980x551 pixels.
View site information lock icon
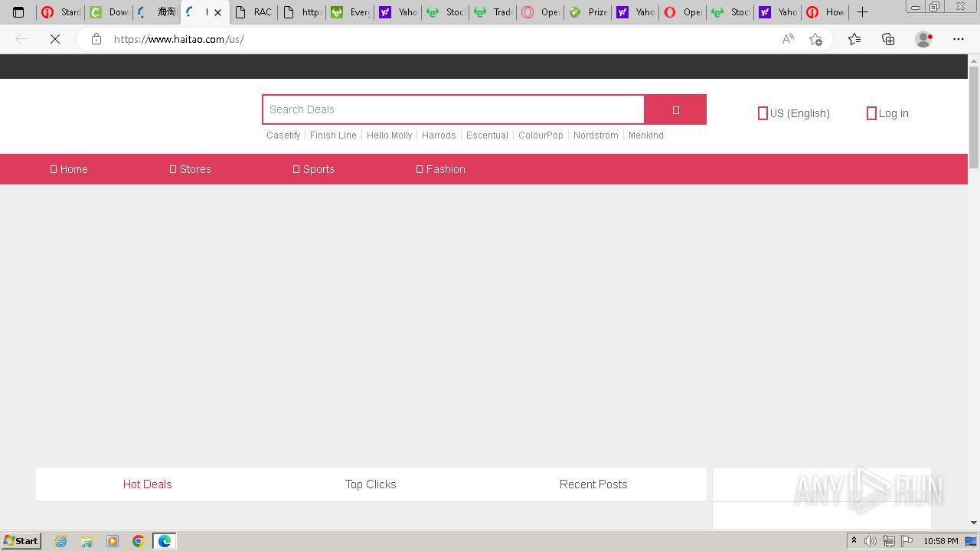96,39
